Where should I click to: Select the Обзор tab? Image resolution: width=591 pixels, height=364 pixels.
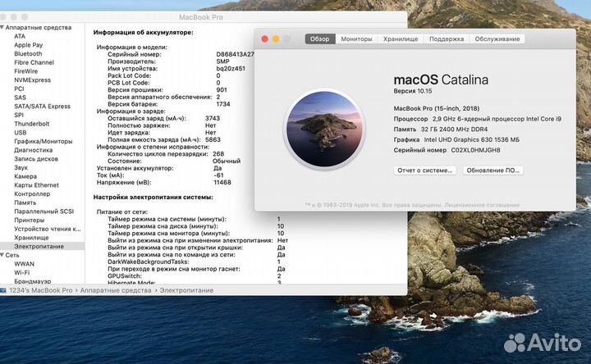coord(319,39)
